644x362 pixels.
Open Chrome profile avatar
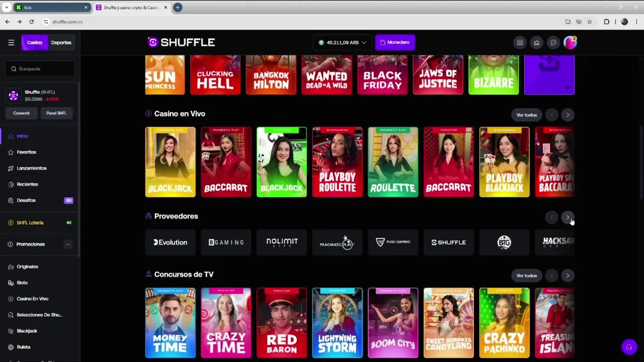pyautogui.click(x=624, y=22)
